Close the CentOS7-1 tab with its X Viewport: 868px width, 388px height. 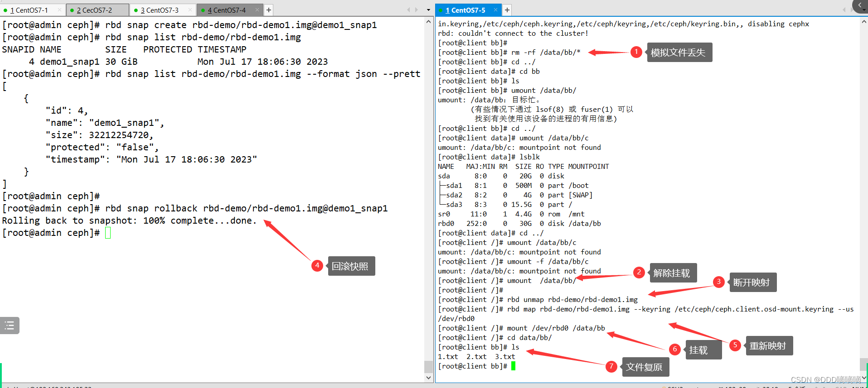point(59,10)
